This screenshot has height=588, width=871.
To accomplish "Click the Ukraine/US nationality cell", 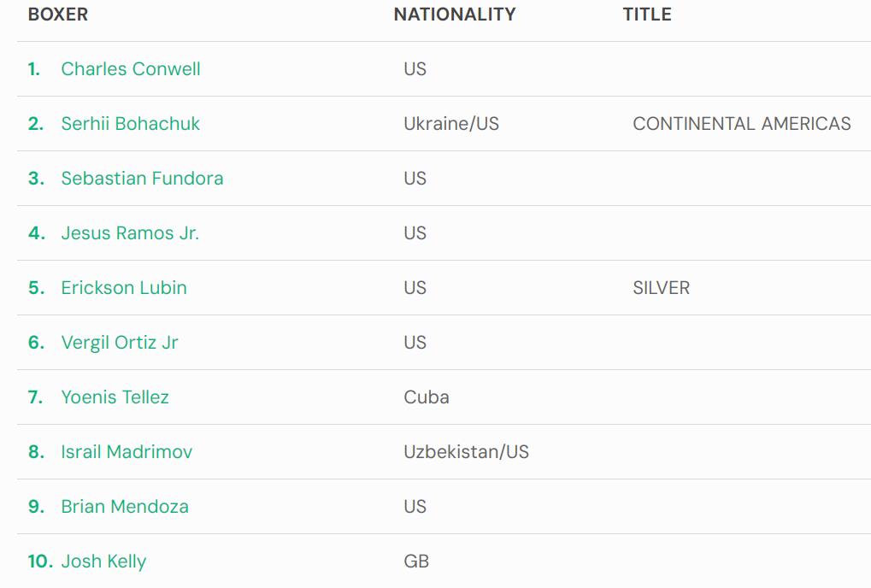I will (451, 123).
